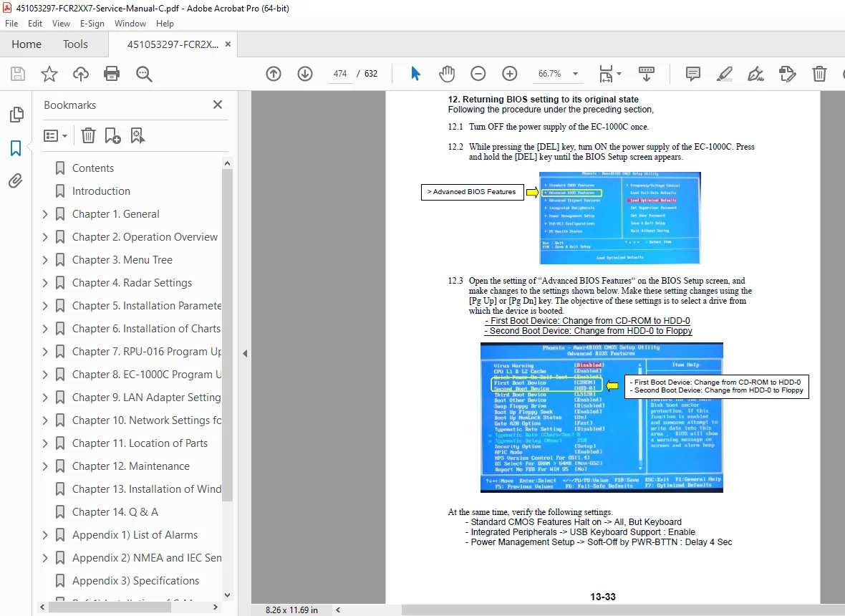Open the E-Sign menu
Image resolution: width=845 pixels, height=616 pixels.
click(x=92, y=24)
